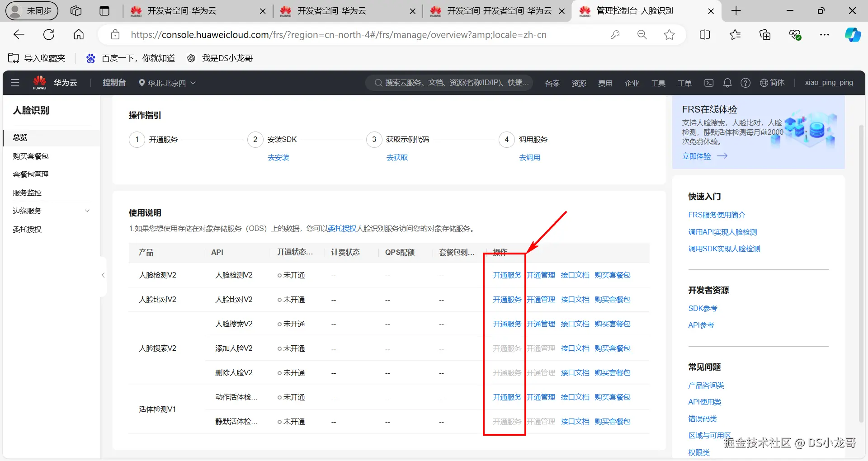868x461 pixels.
Task: Toggle the vertical tabs icon
Action: point(104,11)
